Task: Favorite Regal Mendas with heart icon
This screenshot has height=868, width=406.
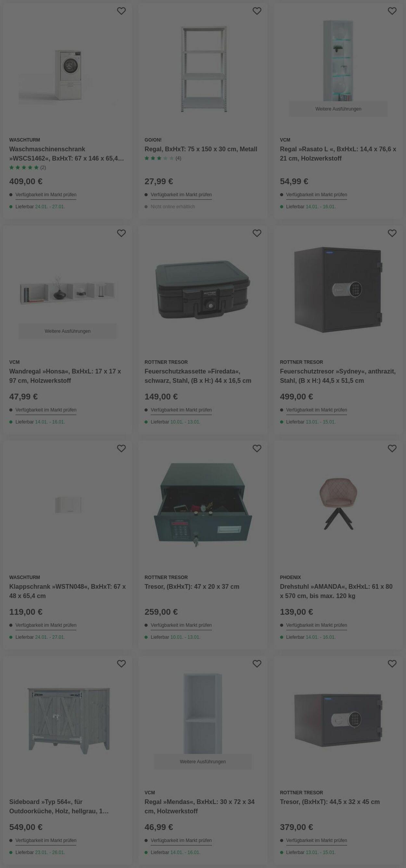Action: (x=257, y=664)
